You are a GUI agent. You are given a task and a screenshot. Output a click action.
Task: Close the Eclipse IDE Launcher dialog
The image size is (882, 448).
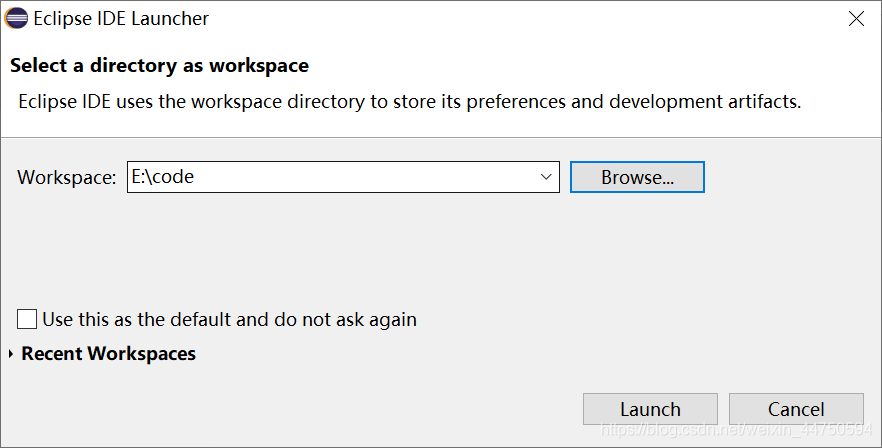pyautogui.click(x=856, y=18)
